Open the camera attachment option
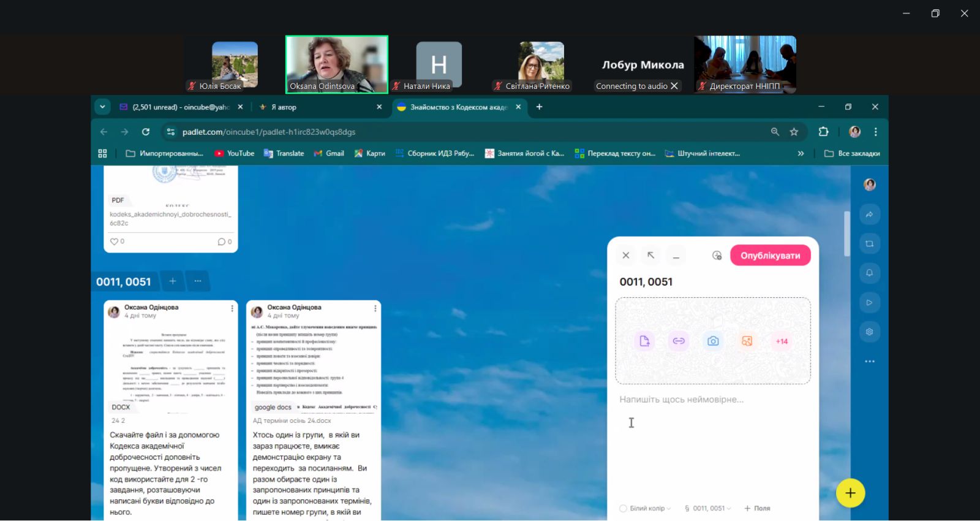980x521 pixels. point(713,341)
